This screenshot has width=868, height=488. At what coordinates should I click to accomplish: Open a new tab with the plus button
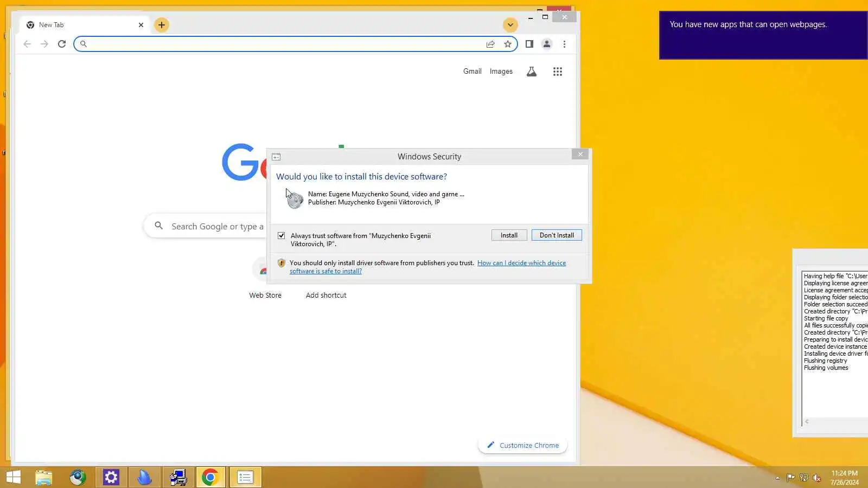(x=162, y=25)
